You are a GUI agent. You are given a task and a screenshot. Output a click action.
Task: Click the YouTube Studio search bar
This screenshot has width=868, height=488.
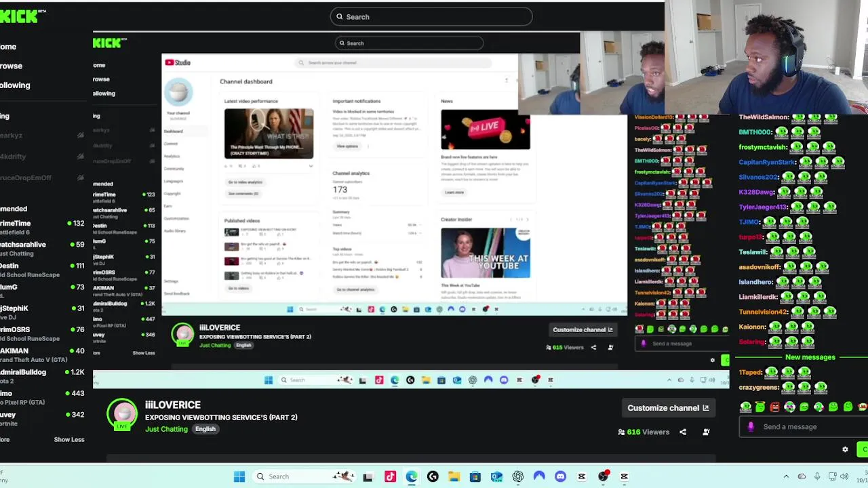tap(394, 63)
